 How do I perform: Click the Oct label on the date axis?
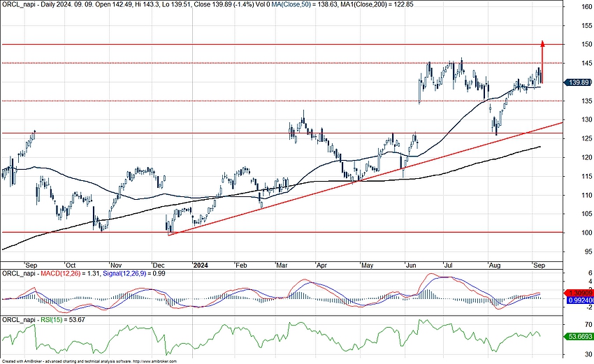[71, 265]
